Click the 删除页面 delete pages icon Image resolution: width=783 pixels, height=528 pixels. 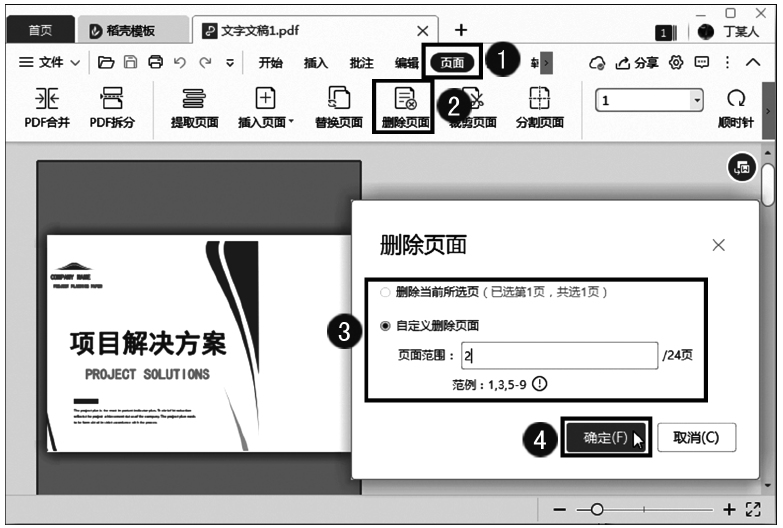(x=406, y=99)
